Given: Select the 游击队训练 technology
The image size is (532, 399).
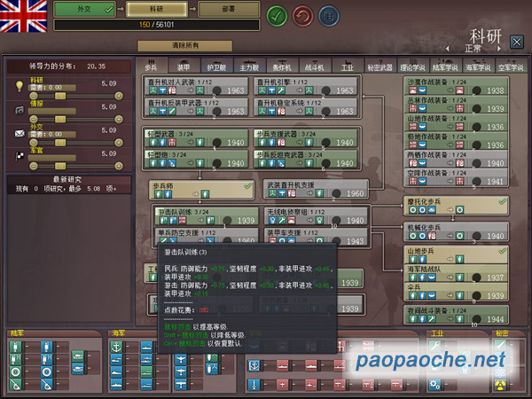Looking at the screenshot, I should coord(207,216).
